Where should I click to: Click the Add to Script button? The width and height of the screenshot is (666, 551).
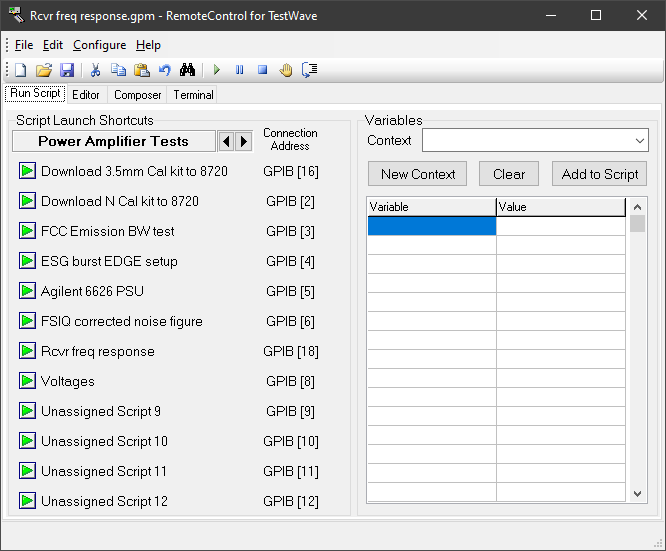coord(600,174)
